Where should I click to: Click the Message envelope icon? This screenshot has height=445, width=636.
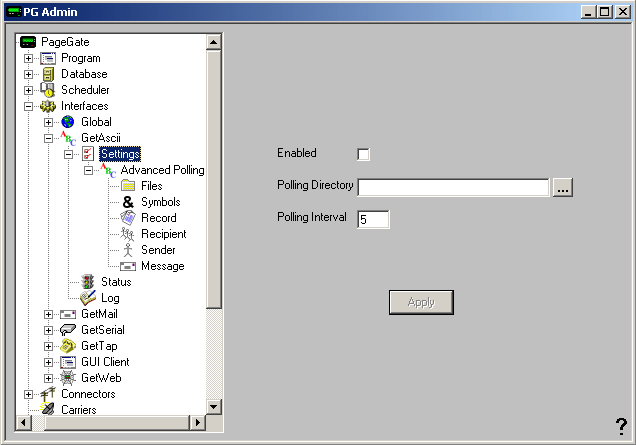128,267
